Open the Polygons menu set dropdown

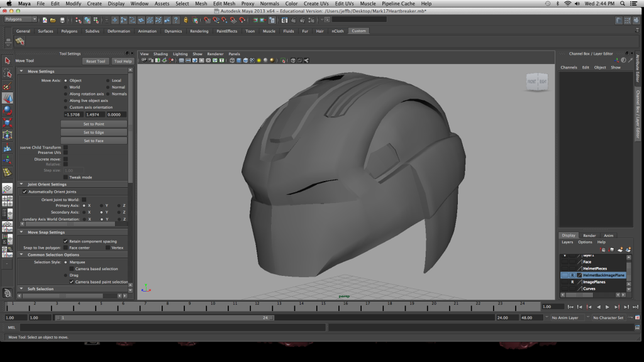21,19
